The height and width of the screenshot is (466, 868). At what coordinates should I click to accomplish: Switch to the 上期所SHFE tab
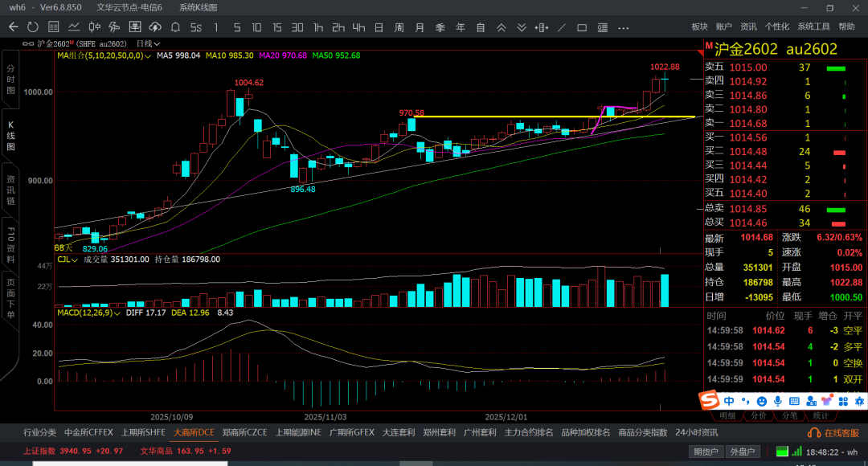click(143, 432)
